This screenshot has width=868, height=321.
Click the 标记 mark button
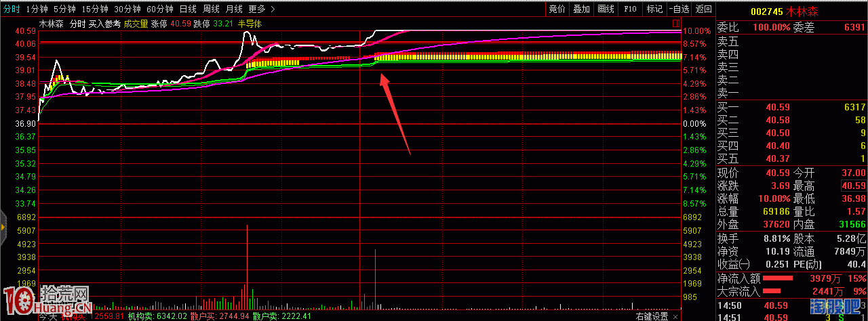pyautogui.click(x=654, y=9)
